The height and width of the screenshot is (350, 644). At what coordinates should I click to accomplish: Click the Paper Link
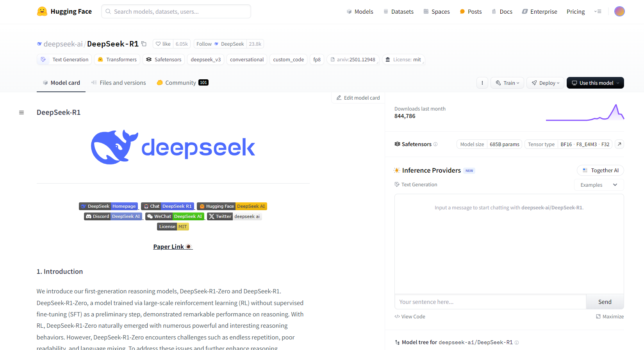[x=173, y=246]
